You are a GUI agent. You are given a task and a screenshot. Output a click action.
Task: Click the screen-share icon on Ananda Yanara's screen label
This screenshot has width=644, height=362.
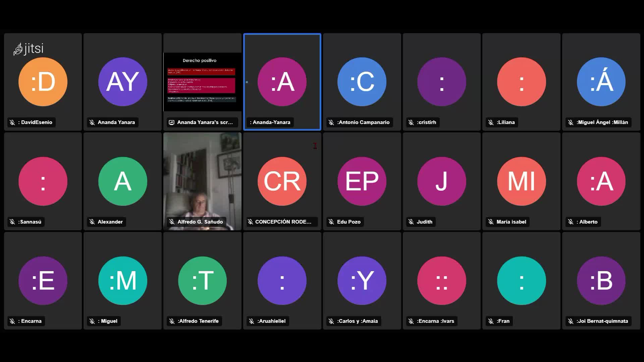coord(171,122)
